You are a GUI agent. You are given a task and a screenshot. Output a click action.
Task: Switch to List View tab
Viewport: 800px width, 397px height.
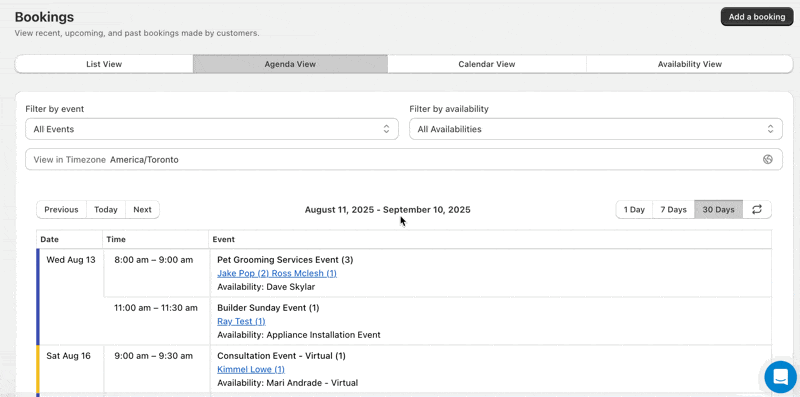(104, 64)
